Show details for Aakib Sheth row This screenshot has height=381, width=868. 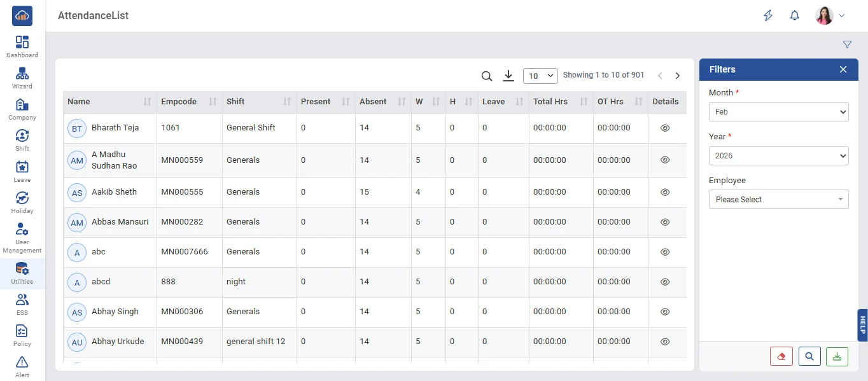click(x=665, y=192)
